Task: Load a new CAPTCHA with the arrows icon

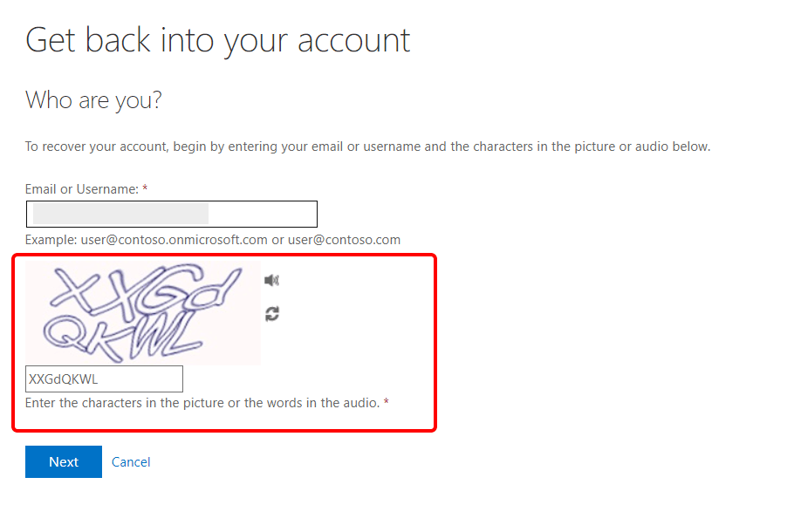Action: (x=272, y=314)
